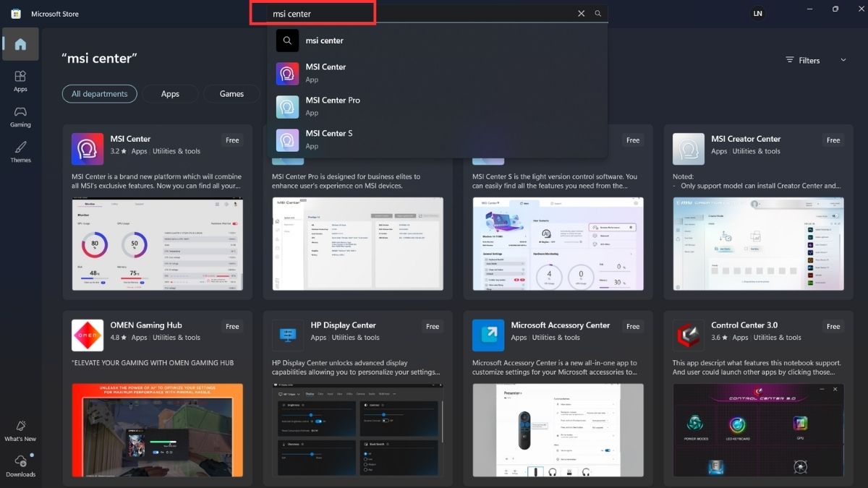Screen dimensions: 868x488
Task: Click Free button on Microsoft Accessory Center card
Action: coord(633,327)
